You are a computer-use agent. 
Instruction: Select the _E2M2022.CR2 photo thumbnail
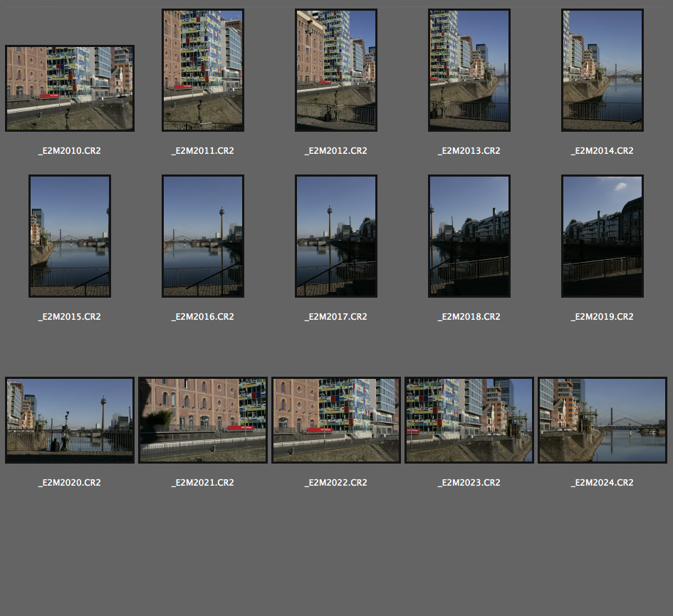336,420
